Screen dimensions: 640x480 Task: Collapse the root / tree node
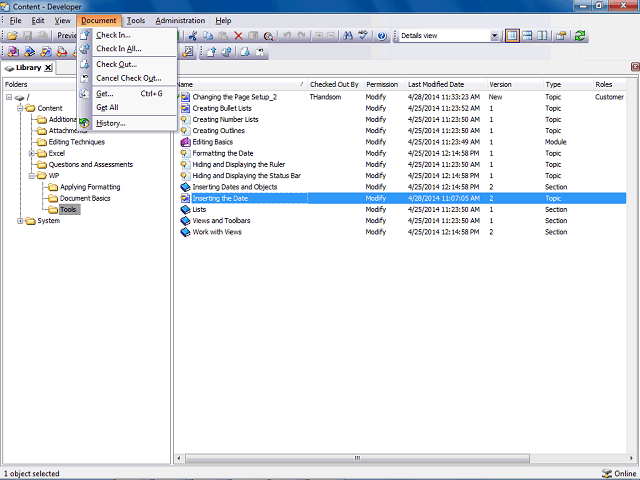click(9, 97)
